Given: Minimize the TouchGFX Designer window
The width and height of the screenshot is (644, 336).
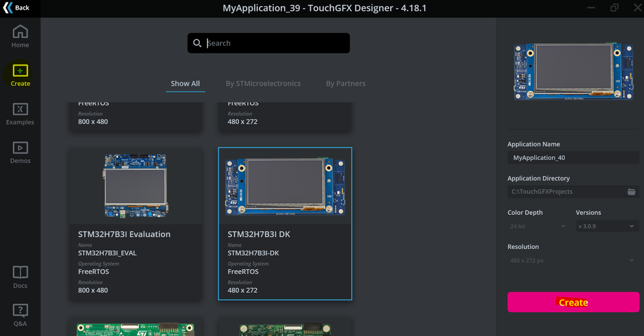Looking at the screenshot, I should 591,8.
